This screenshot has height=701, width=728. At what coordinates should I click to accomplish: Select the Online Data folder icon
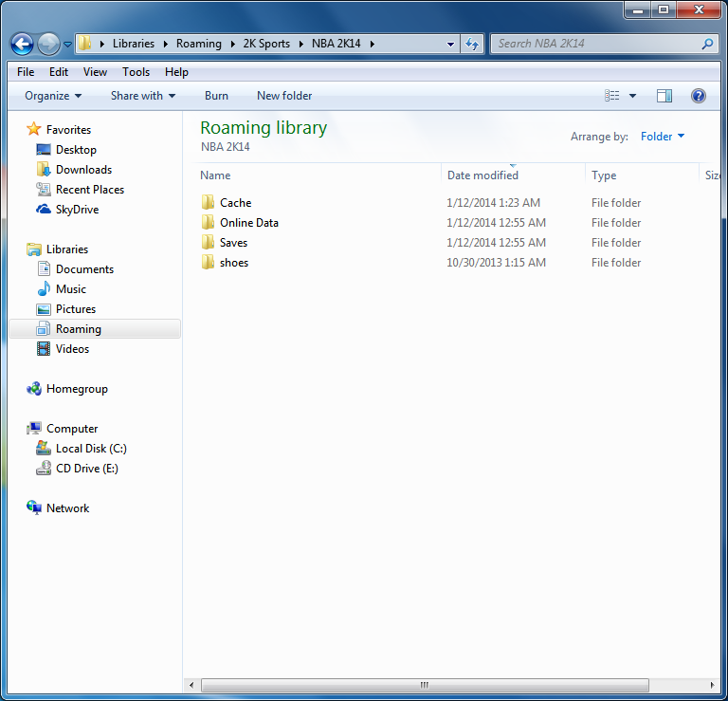pyautogui.click(x=208, y=222)
